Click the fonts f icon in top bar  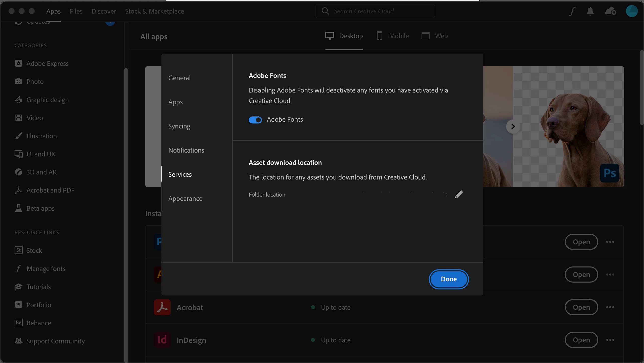tap(572, 11)
